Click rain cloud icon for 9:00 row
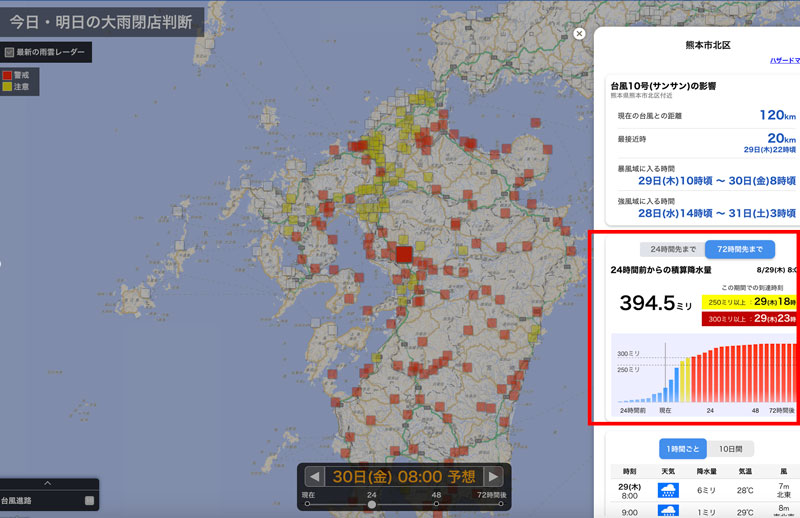Viewport: 800px width, 518px height. (668, 511)
